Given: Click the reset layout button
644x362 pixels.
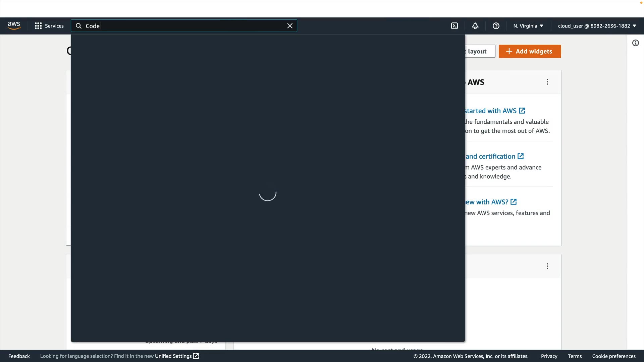Looking at the screenshot, I should tap(480, 51).
